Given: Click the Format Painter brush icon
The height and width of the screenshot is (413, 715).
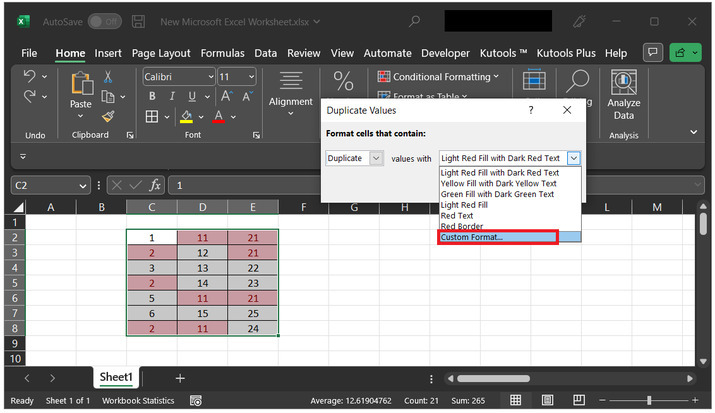Looking at the screenshot, I should pyautogui.click(x=108, y=117).
